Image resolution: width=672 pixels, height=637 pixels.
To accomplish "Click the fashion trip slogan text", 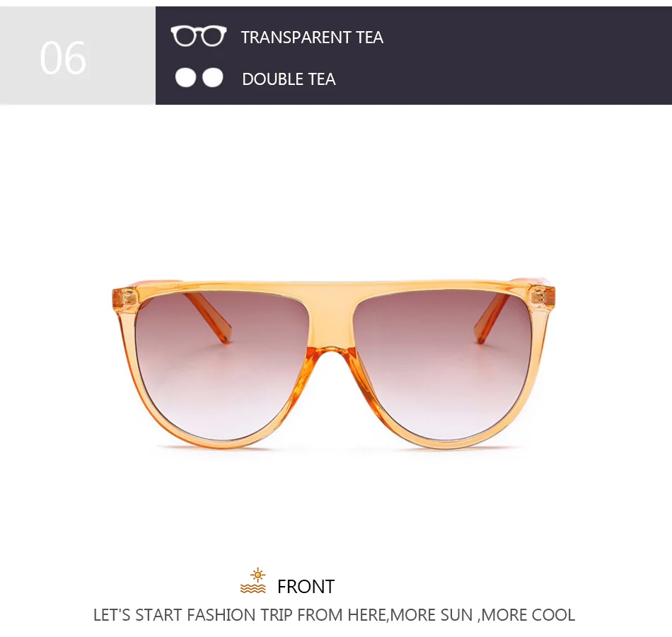I will [335, 615].
